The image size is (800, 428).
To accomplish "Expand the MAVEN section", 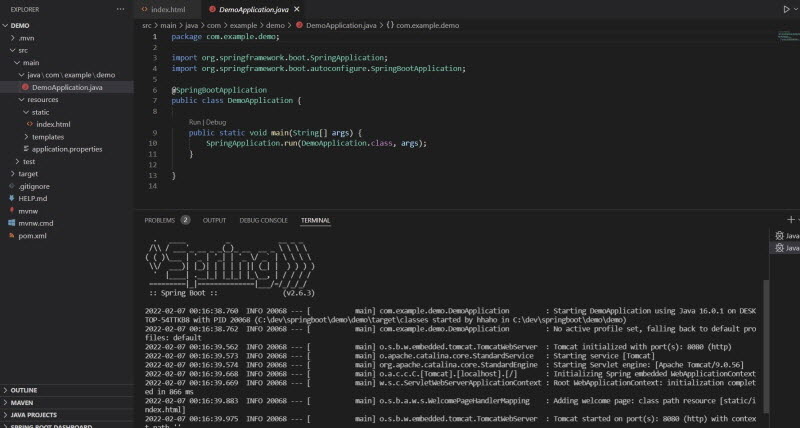I will point(66,402).
